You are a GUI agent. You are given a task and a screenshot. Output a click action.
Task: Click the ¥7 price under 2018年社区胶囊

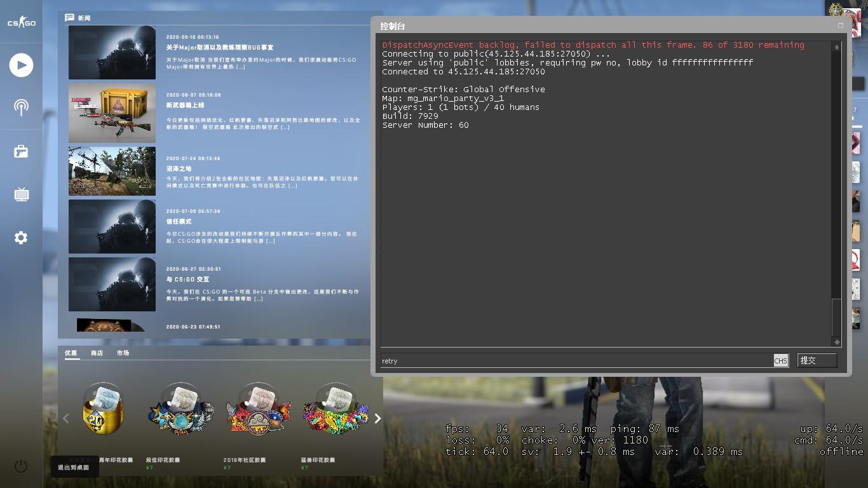coord(226,468)
